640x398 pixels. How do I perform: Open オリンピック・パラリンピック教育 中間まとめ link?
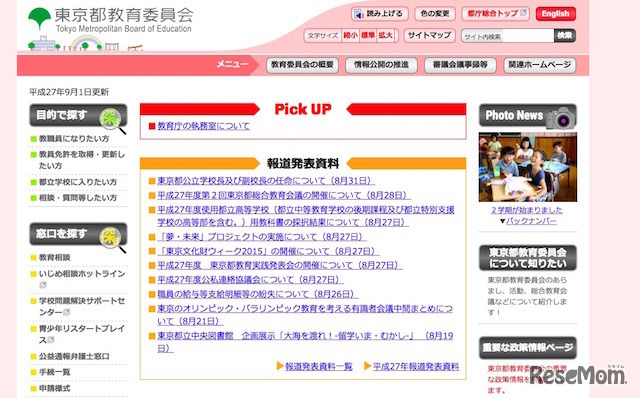[305, 315]
